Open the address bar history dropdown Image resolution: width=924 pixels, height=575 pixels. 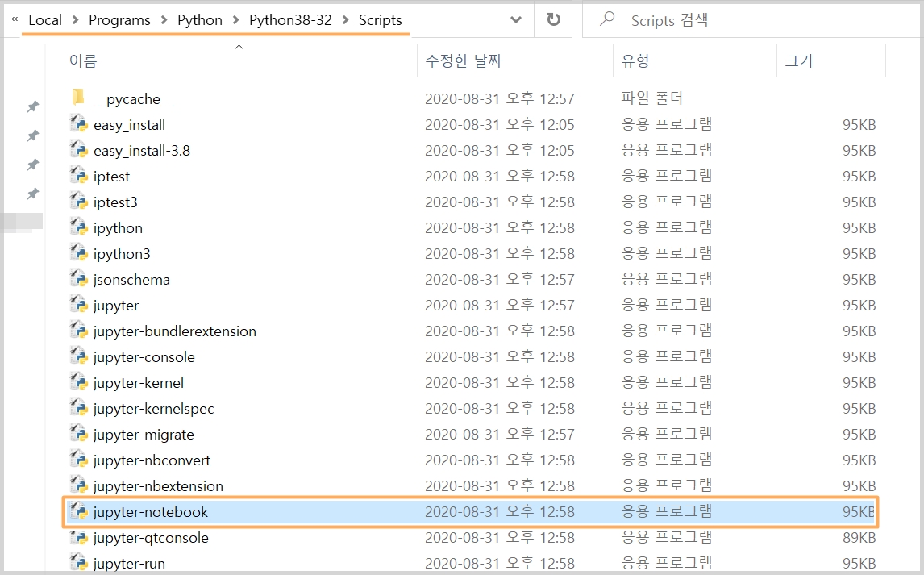click(x=516, y=19)
